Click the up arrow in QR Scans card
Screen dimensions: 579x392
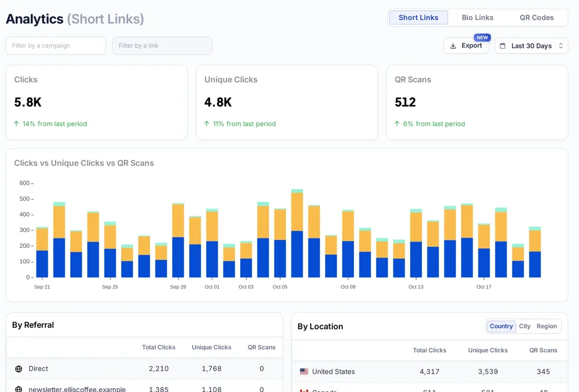tap(397, 124)
